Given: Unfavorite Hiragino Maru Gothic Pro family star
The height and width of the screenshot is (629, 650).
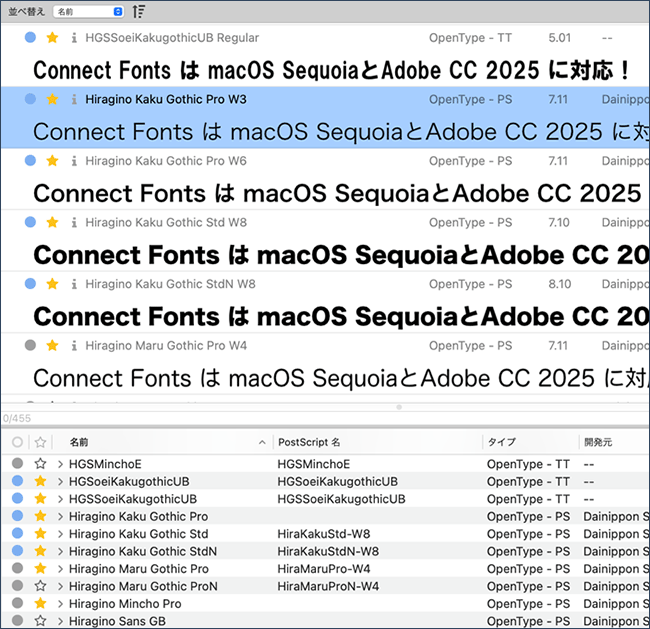Looking at the screenshot, I should point(40,568).
